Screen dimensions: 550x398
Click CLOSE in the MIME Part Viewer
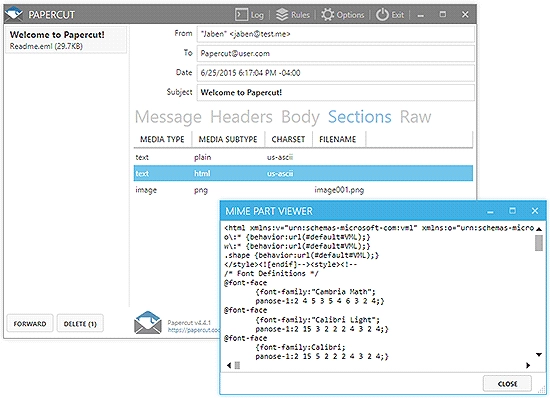click(x=507, y=384)
